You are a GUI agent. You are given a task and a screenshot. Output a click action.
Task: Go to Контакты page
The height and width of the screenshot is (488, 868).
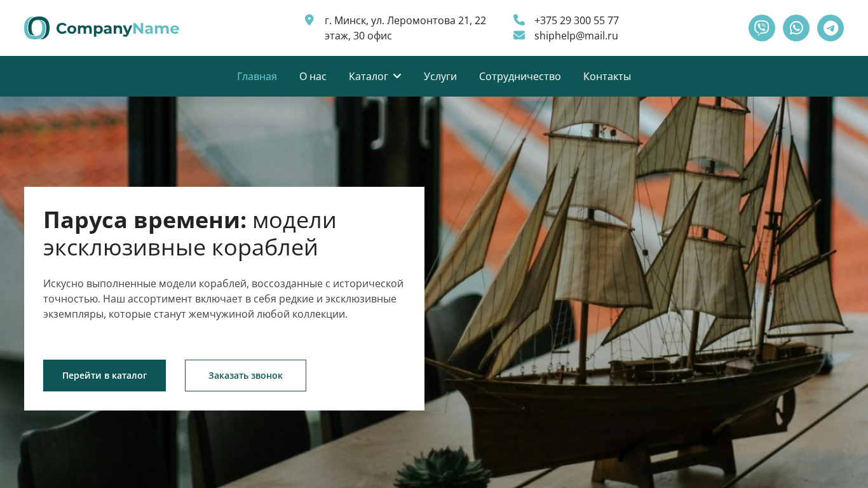(607, 76)
